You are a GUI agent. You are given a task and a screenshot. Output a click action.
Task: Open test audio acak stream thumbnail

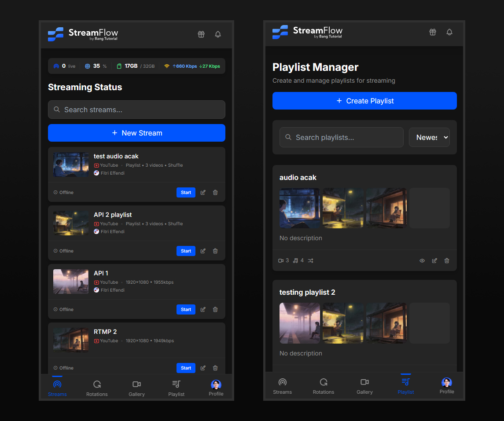71,165
